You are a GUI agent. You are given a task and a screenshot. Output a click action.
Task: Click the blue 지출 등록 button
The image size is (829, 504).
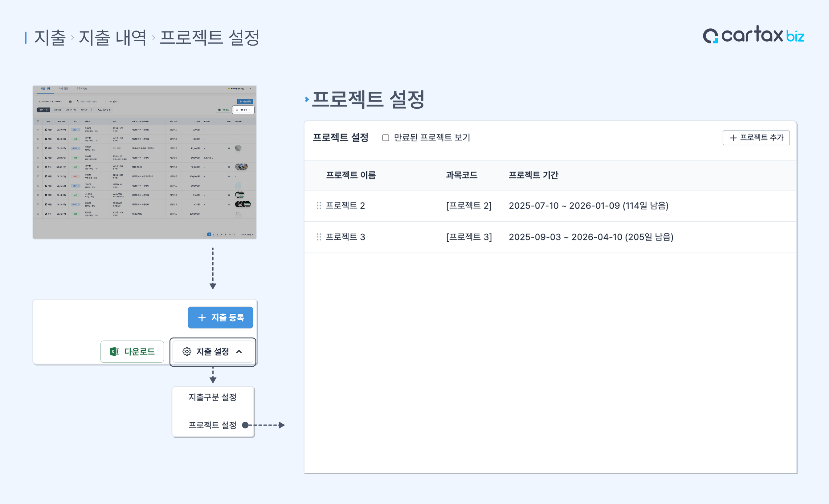(x=220, y=317)
